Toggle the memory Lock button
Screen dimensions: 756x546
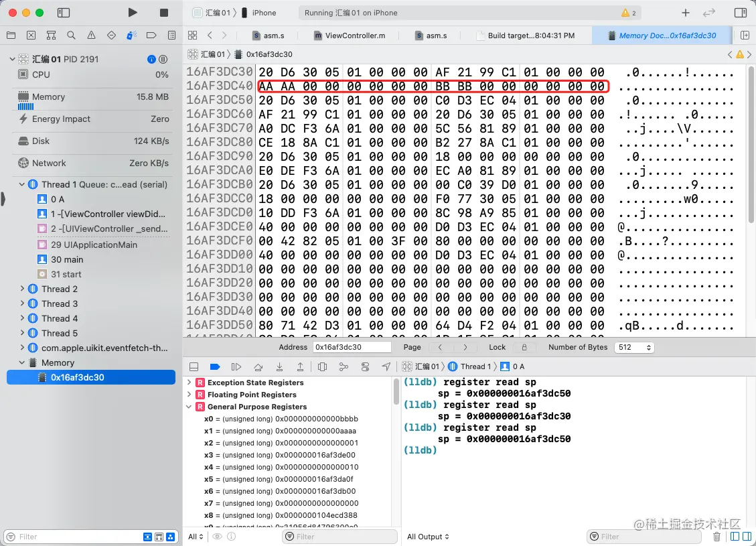point(524,347)
